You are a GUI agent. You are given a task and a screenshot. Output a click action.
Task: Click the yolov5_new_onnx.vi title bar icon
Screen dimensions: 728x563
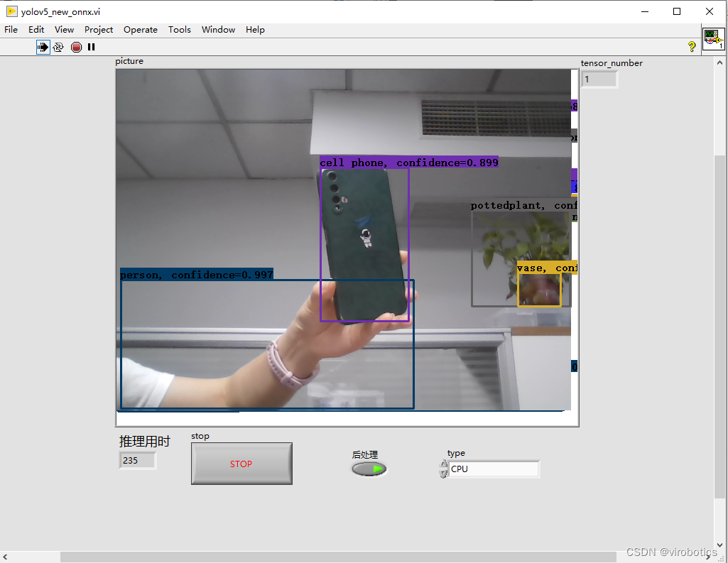click(11, 11)
